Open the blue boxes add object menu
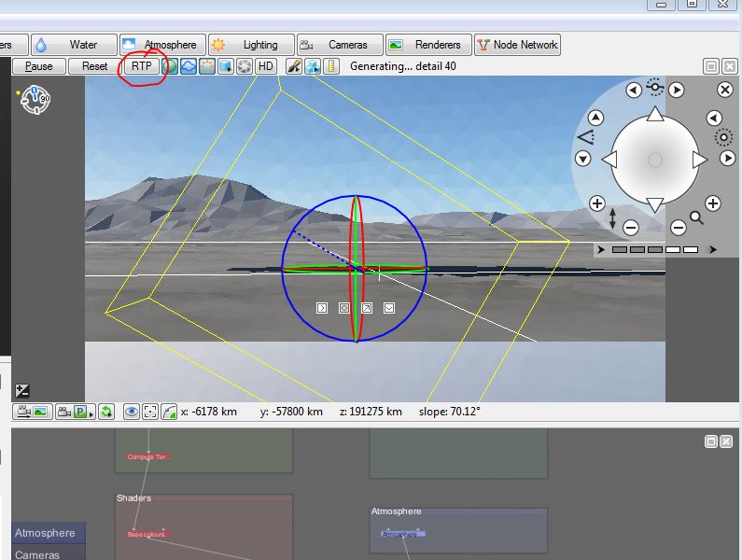The height and width of the screenshot is (560, 742). [313, 66]
